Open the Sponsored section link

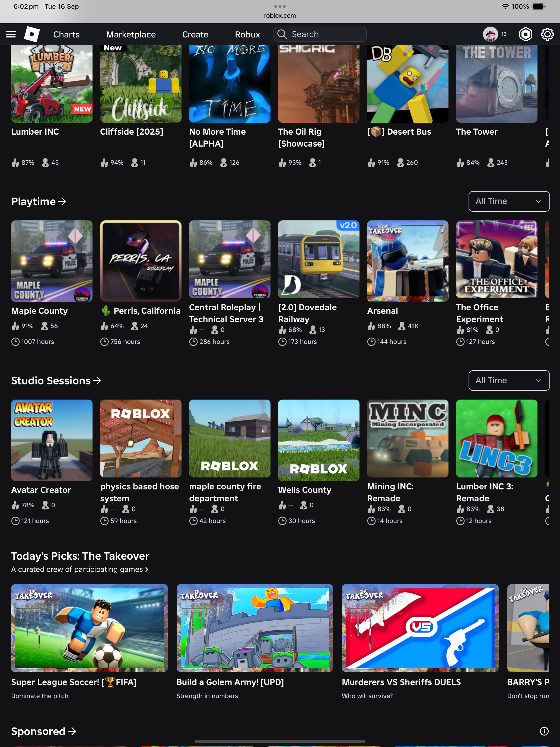click(x=43, y=731)
